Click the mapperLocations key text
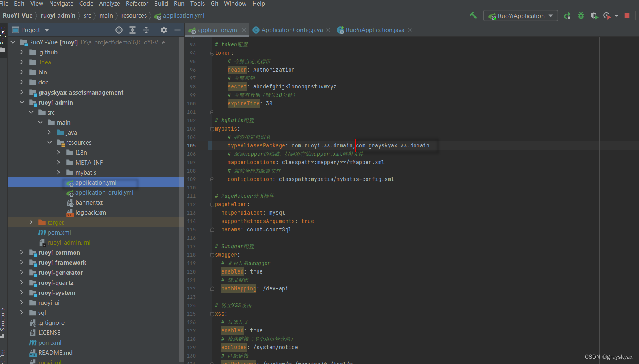This screenshot has width=639, height=364. coord(252,163)
